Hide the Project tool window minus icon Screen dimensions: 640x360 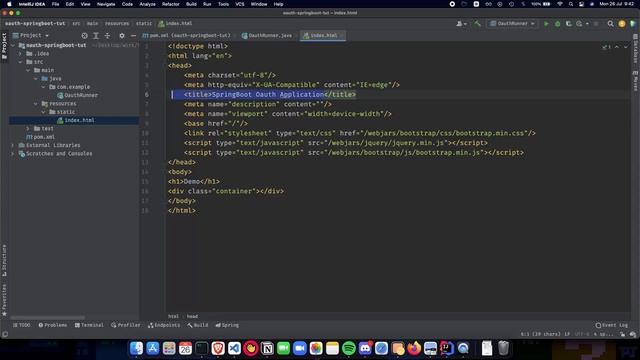[x=133, y=36]
